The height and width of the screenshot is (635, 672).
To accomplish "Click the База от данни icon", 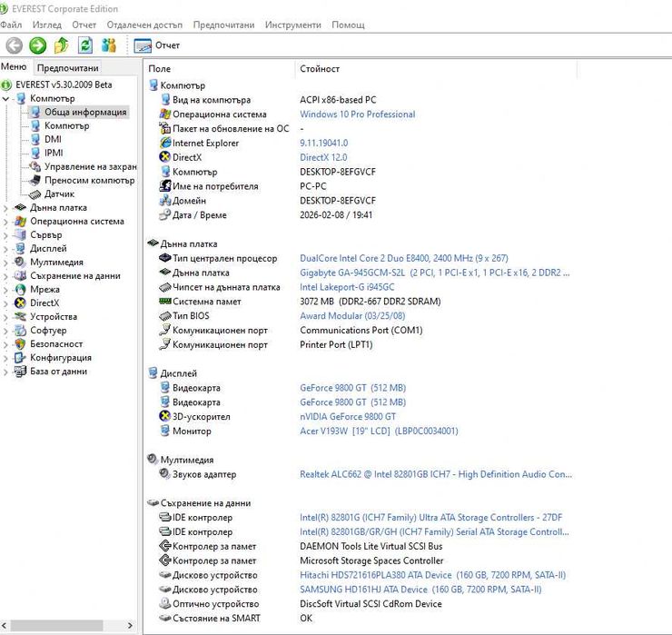I will click(20, 372).
